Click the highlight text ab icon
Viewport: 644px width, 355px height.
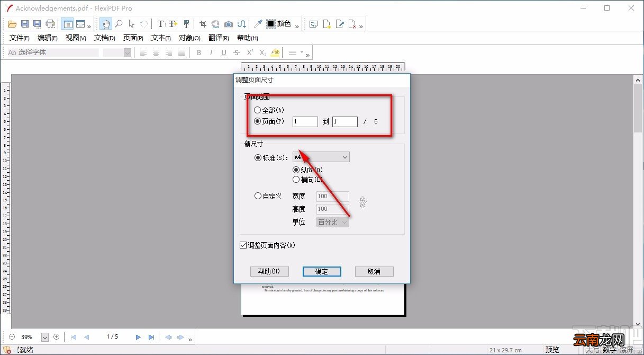(x=275, y=52)
